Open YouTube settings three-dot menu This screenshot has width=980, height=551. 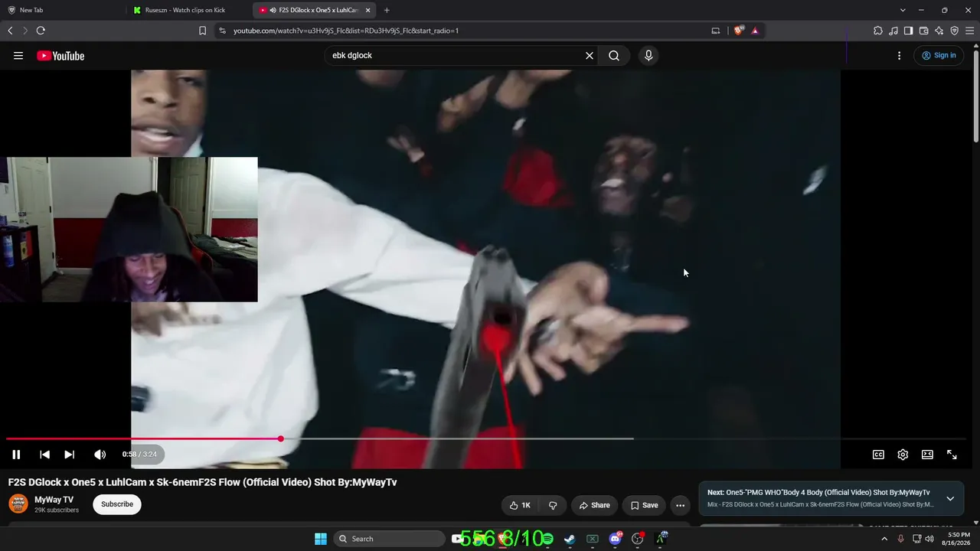pyautogui.click(x=899, y=55)
